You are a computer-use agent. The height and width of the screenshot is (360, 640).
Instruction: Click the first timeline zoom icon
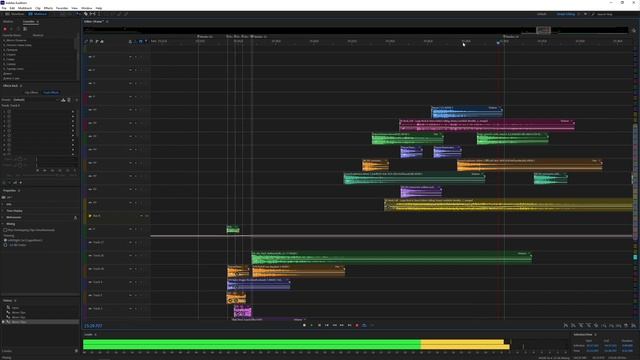(566, 325)
